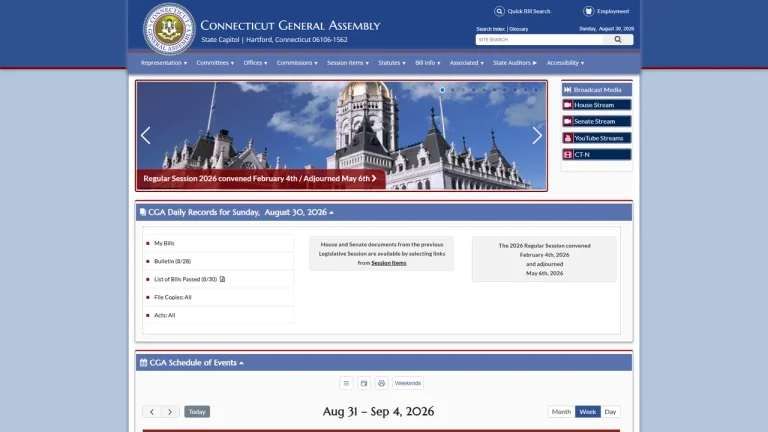The image size is (768, 432).
Task: Click list view icon in schedule toolbar
Action: (x=346, y=383)
